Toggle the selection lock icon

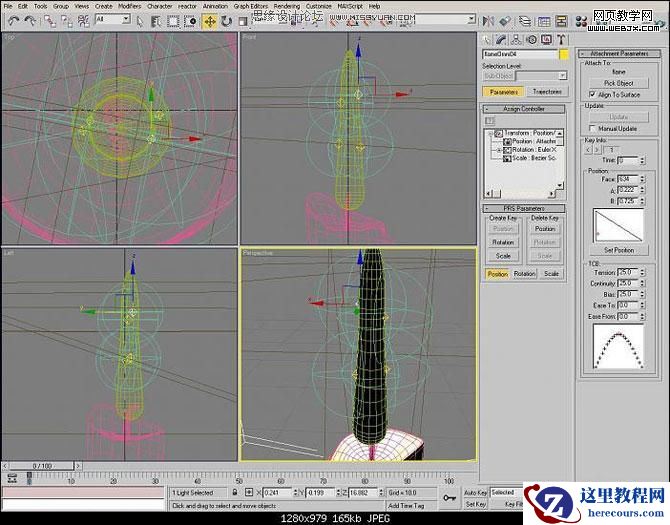(235, 492)
